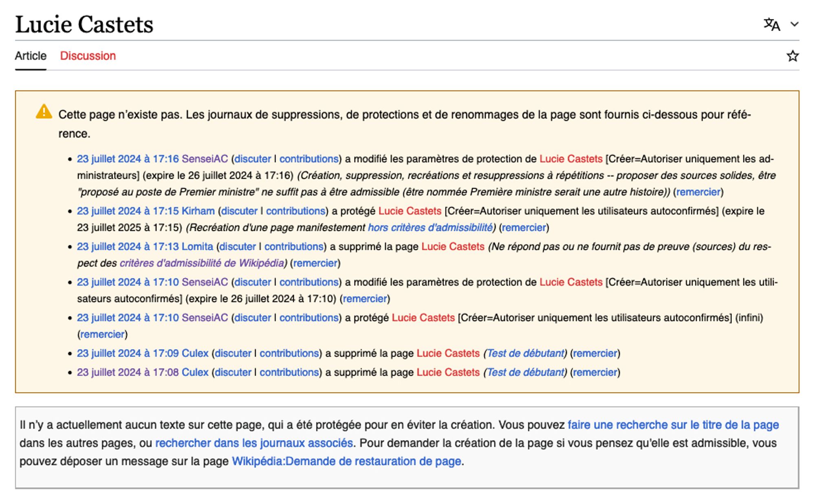Click remercier in the Lomita entry
The width and height of the screenshot is (815, 504).
pyautogui.click(x=315, y=263)
